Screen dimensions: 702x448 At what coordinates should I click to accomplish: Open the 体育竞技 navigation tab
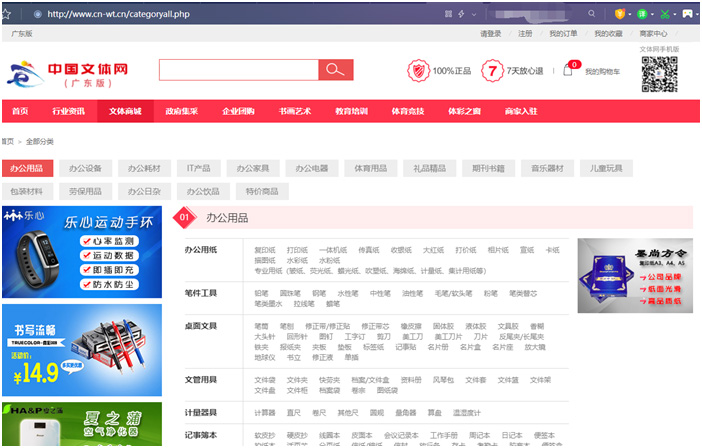click(407, 111)
